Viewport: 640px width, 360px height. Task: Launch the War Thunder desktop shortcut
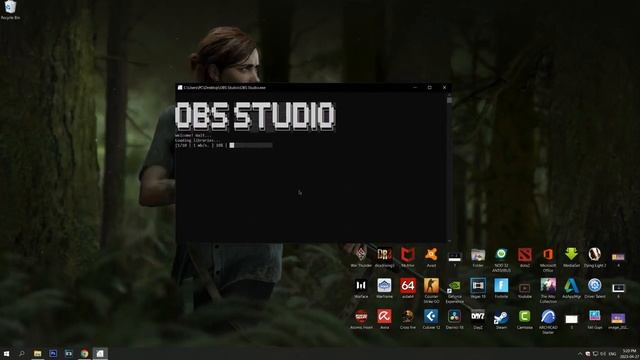pos(361,258)
